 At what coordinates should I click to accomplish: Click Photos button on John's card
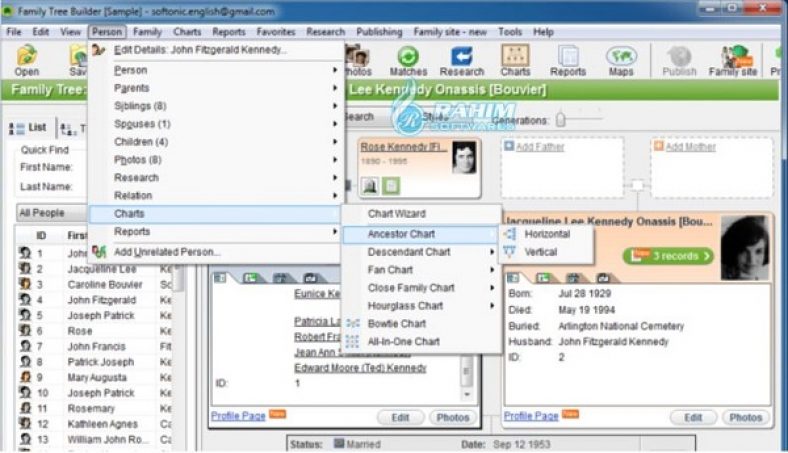(453, 417)
